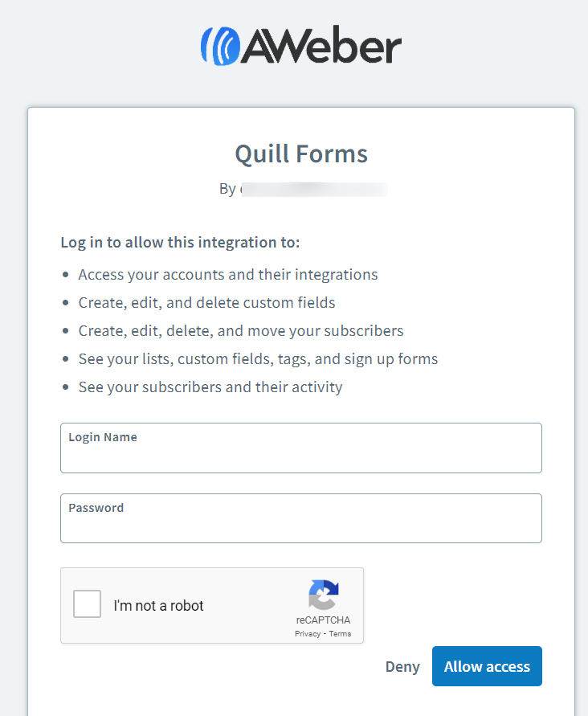
Task: Click the Password field label
Action: tap(96, 508)
